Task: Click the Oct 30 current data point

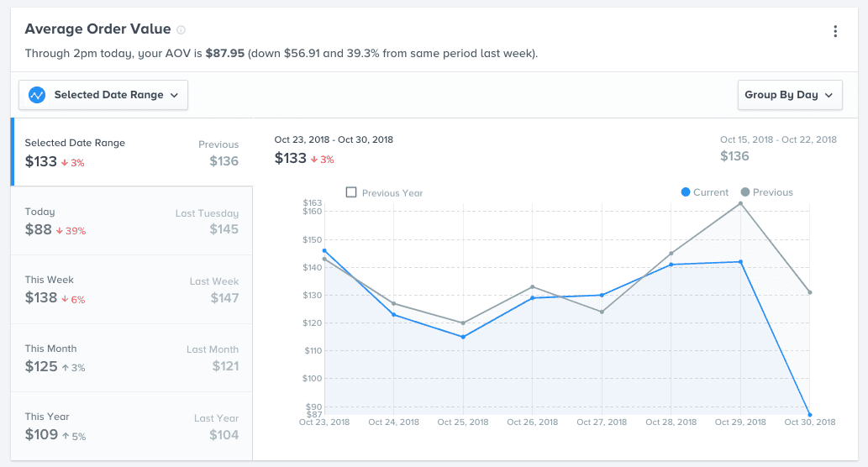Action: 809,414
